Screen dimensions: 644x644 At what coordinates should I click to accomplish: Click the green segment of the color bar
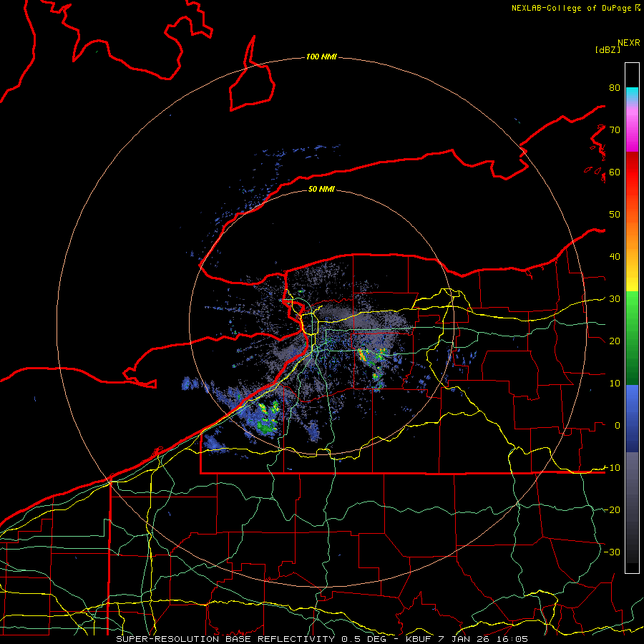coord(632,338)
